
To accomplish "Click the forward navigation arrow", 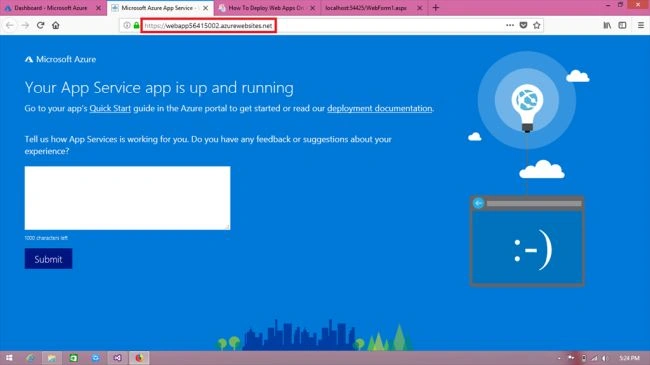I will tap(25, 25).
